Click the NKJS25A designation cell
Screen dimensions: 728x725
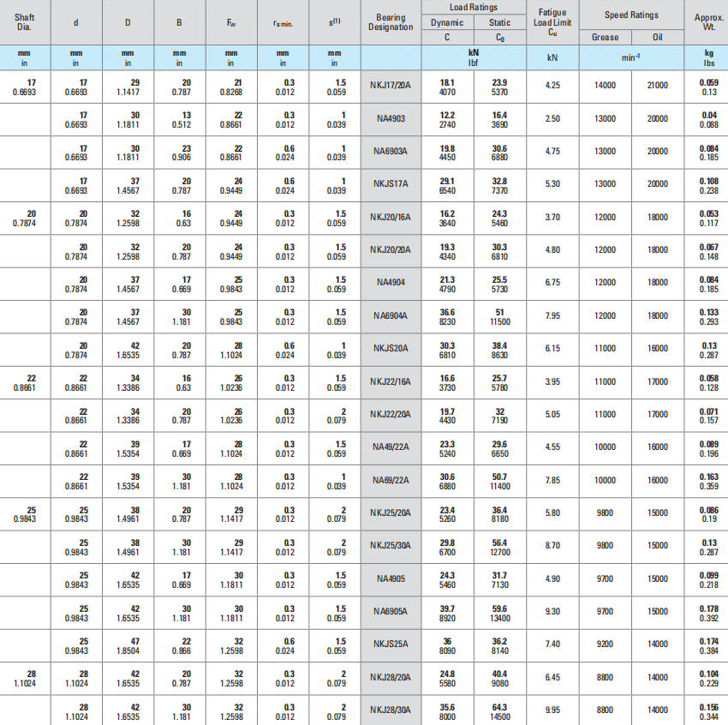(391, 644)
